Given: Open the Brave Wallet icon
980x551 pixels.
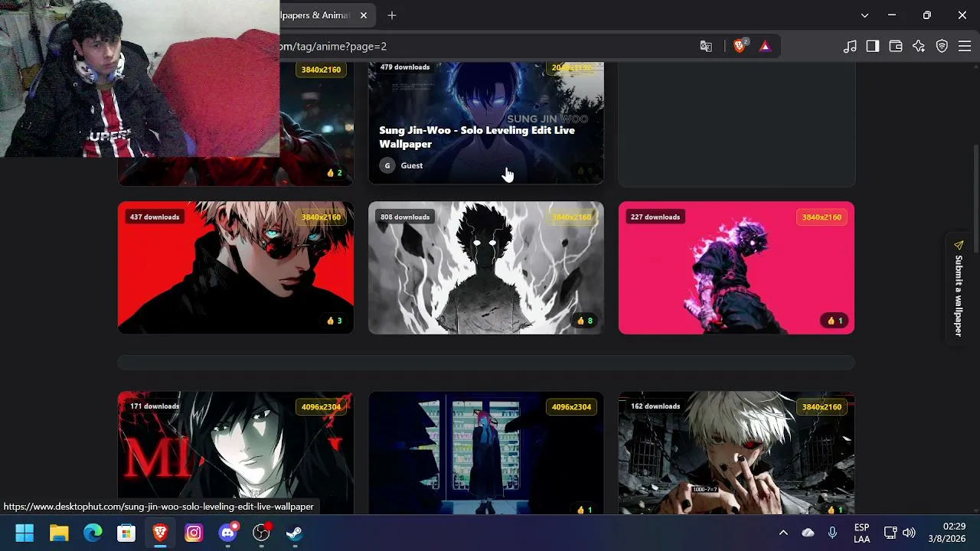Looking at the screenshot, I should click(896, 46).
